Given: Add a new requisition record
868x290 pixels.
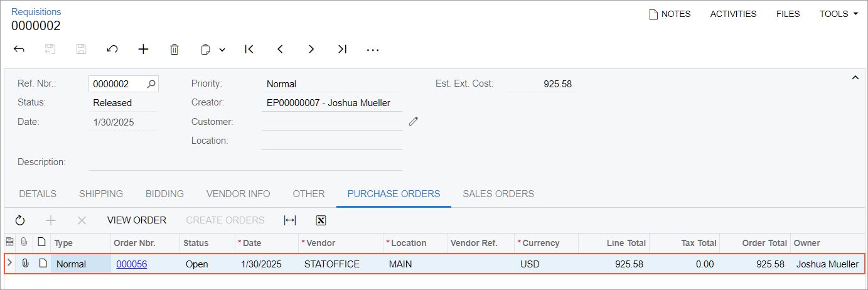Looking at the screenshot, I should click(x=144, y=49).
